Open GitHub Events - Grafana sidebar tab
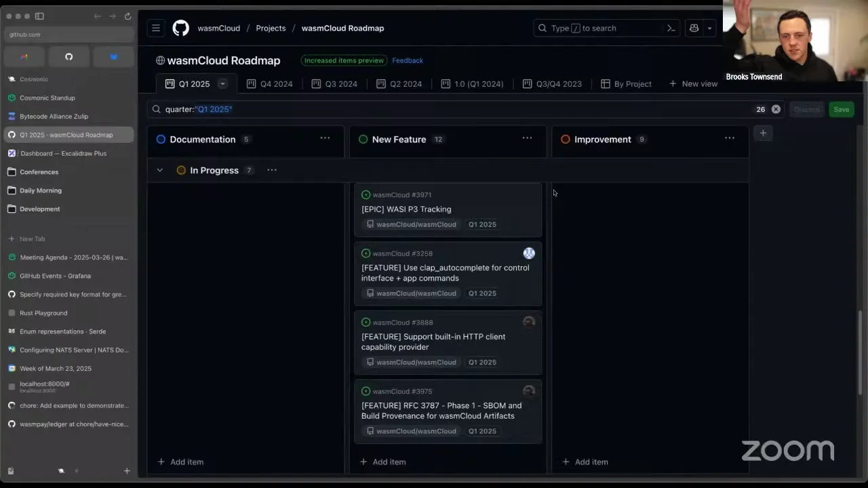The image size is (868, 488). click(68, 276)
